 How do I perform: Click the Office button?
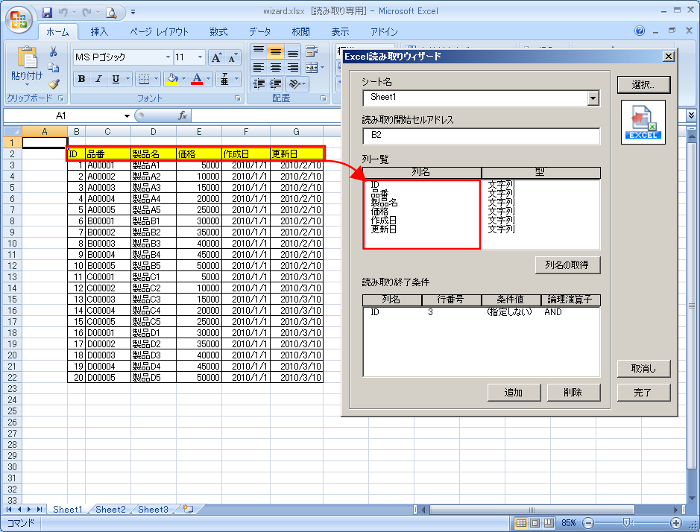click(x=17, y=18)
